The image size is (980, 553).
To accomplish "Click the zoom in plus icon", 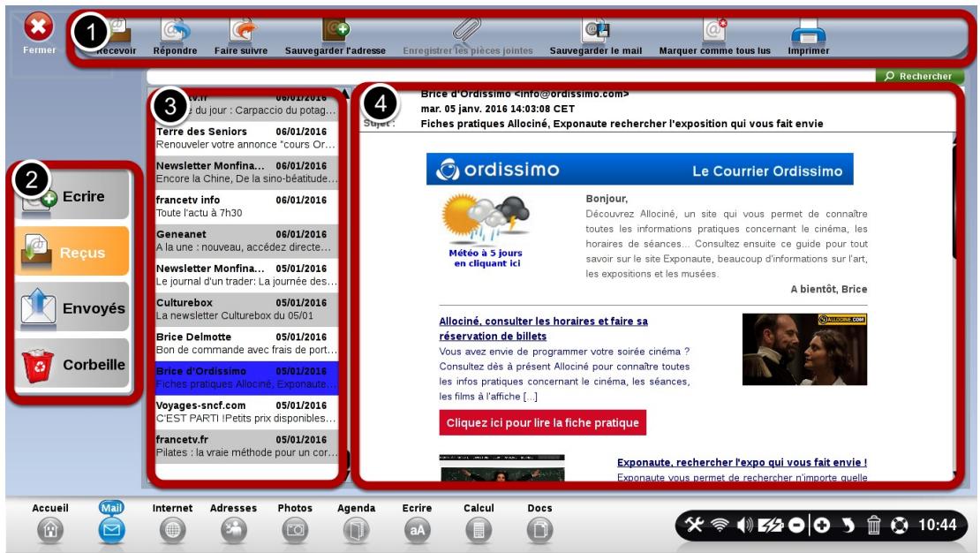I will tap(823, 525).
